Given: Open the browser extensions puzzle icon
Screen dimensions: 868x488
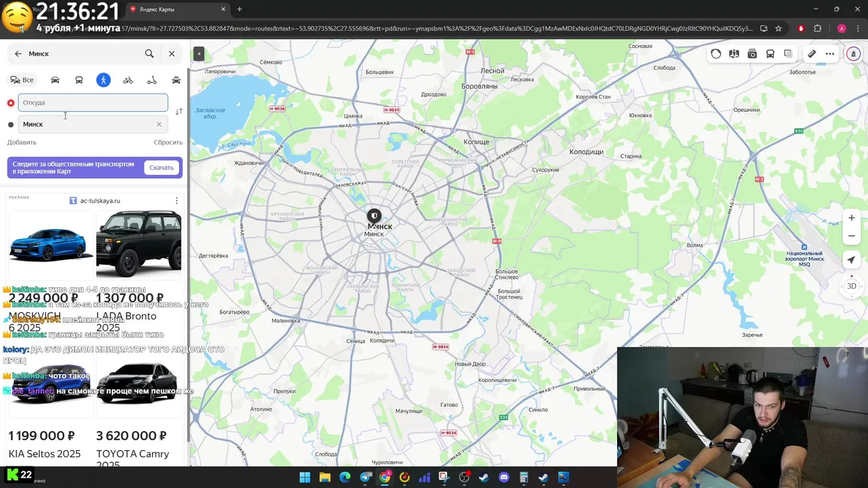Looking at the screenshot, I should pyautogui.click(x=817, y=28).
